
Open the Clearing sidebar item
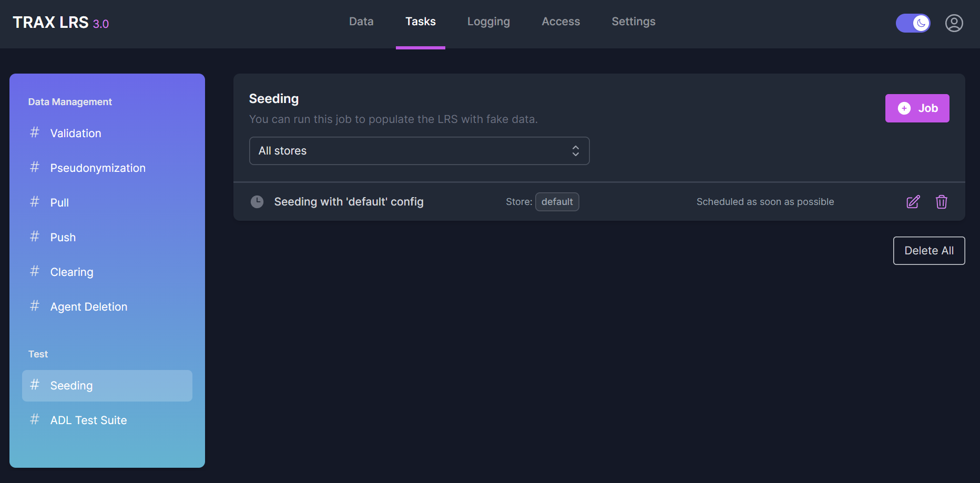point(72,272)
